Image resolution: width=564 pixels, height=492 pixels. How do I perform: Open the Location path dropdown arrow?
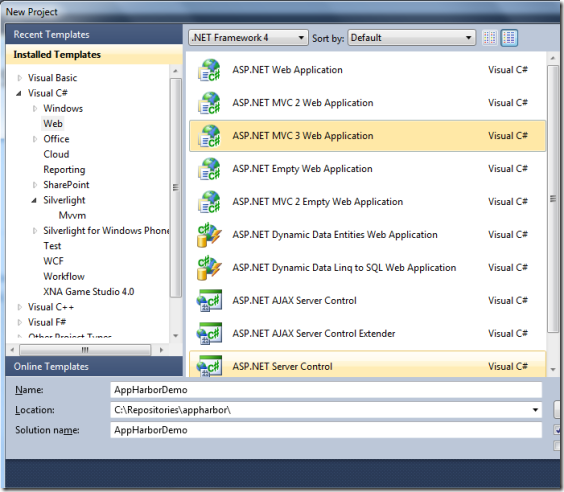[x=535, y=410]
